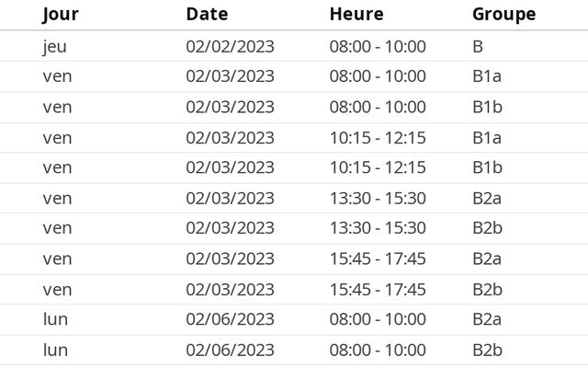588x368 pixels.
Task: Click the Heure column header
Action: pyautogui.click(x=356, y=14)
